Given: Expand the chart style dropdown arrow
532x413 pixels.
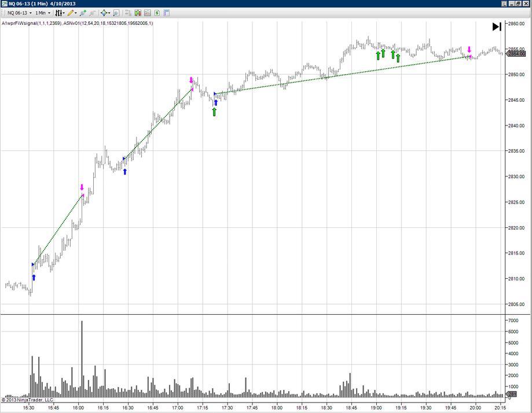Looking at the screenshot, I should (x=64, y=13).
